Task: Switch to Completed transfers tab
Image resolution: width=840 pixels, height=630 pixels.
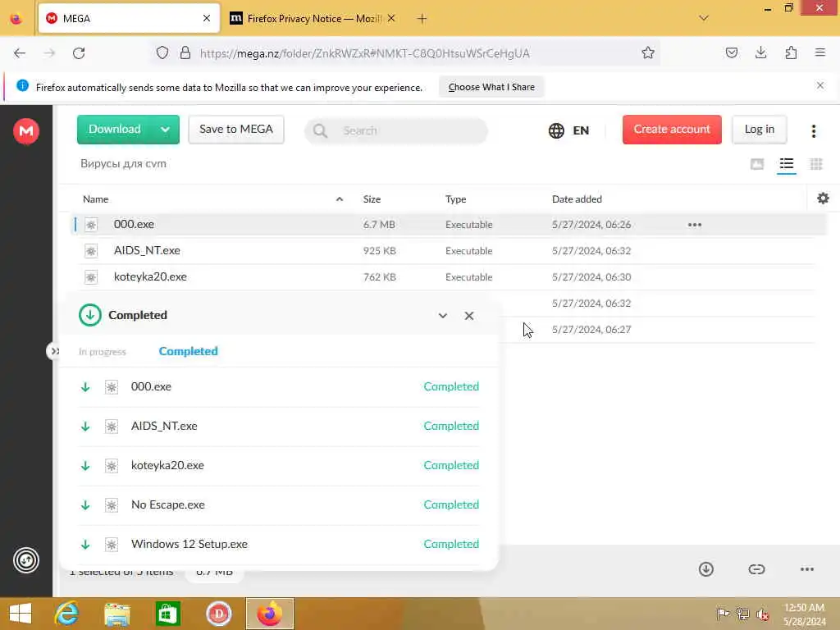Action: click(189, 351)
